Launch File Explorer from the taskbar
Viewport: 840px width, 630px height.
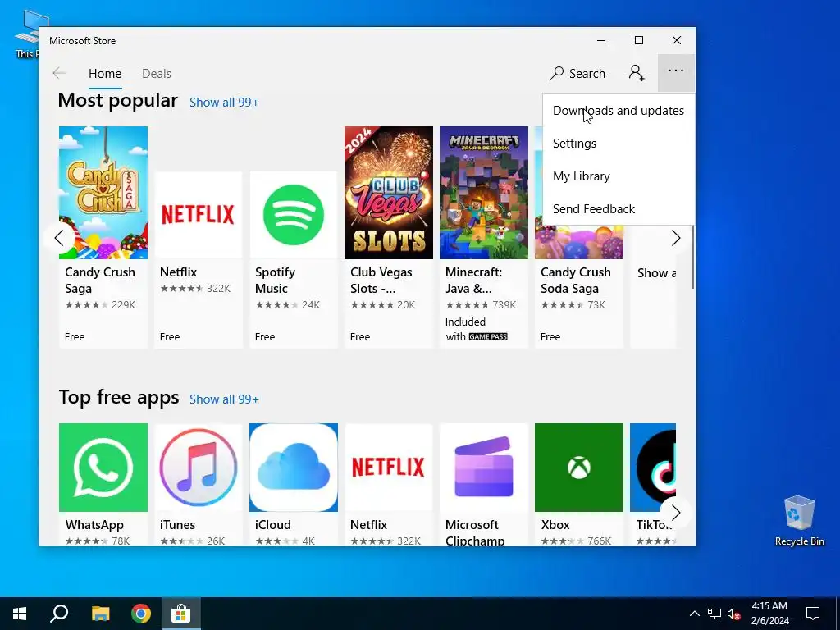[100, 614]
